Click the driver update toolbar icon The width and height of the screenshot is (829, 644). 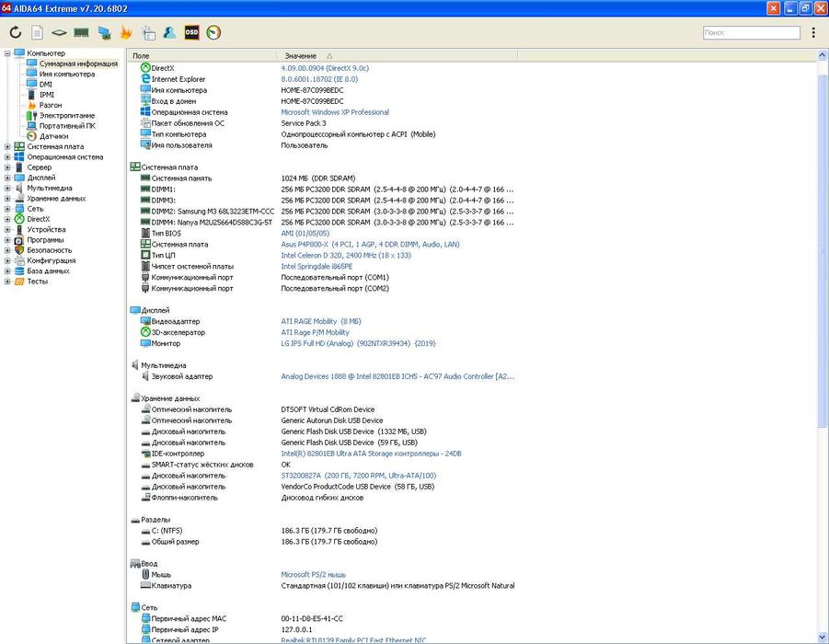(148, 33)
